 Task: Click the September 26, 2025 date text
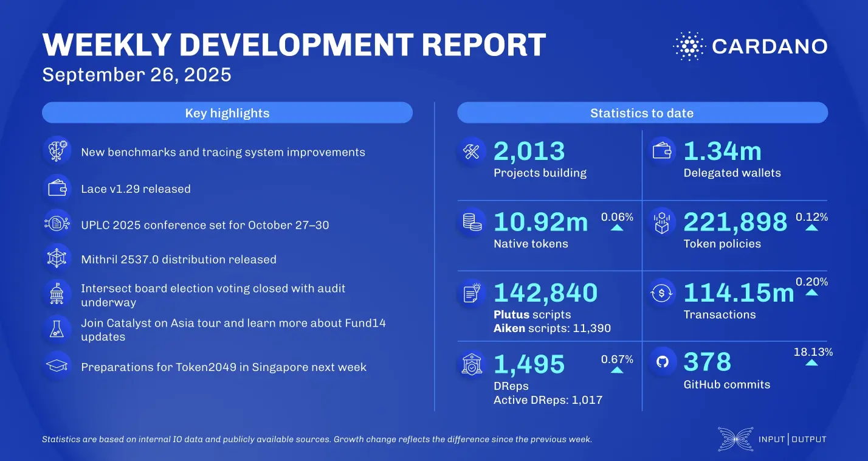pyautogui.click(x=136, y=74)
